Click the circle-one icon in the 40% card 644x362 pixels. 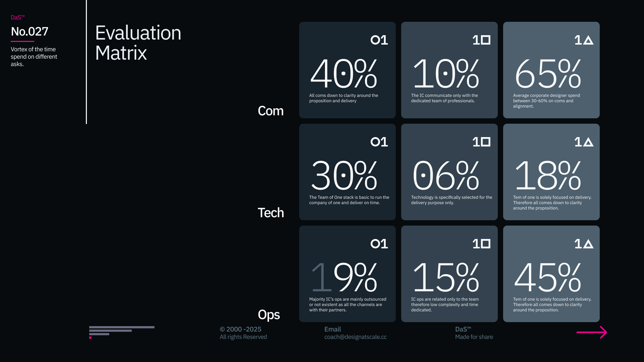(x=379, y=40)
